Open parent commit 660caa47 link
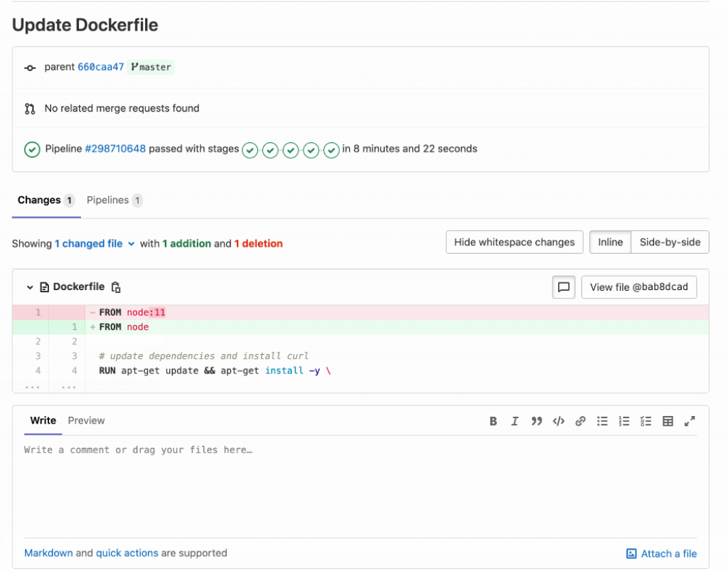 tap(100, 67)
